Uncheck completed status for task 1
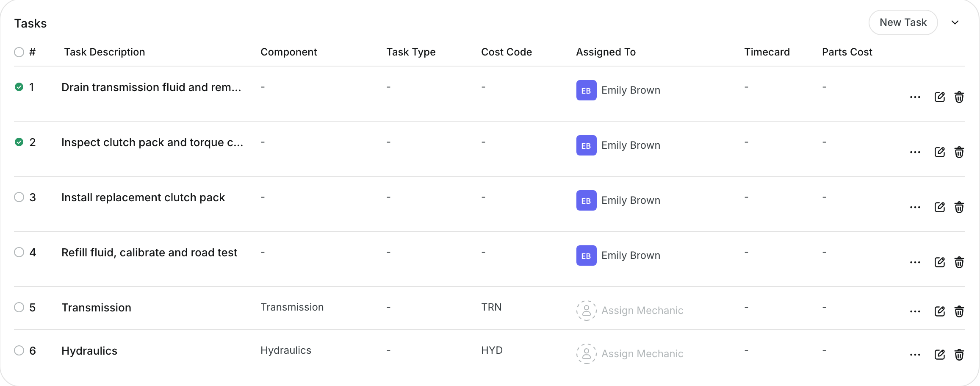Viewport: 980px width, 386px height. 19,87
